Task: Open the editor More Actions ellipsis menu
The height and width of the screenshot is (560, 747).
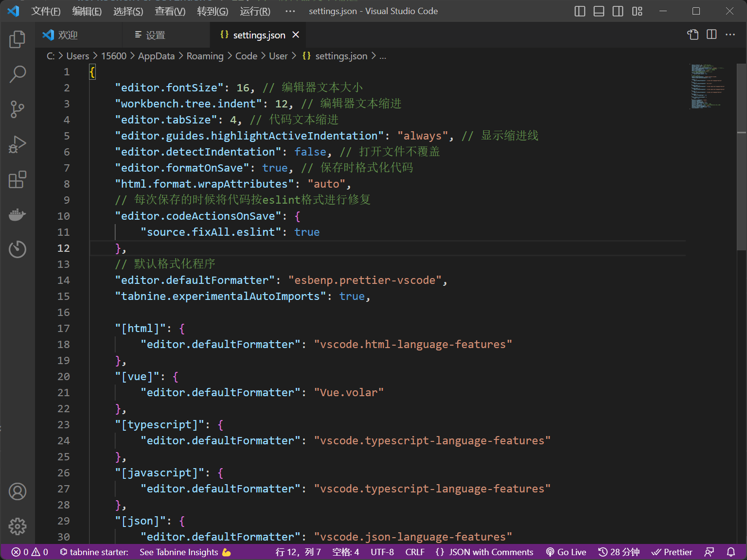Action: (x=730, y=35)
